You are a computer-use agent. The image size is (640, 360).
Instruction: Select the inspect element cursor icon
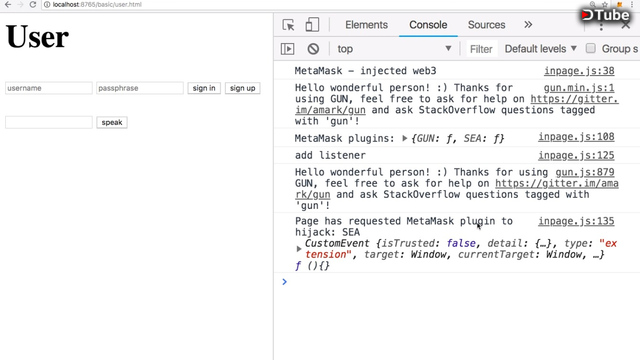[x=288, y=25]
